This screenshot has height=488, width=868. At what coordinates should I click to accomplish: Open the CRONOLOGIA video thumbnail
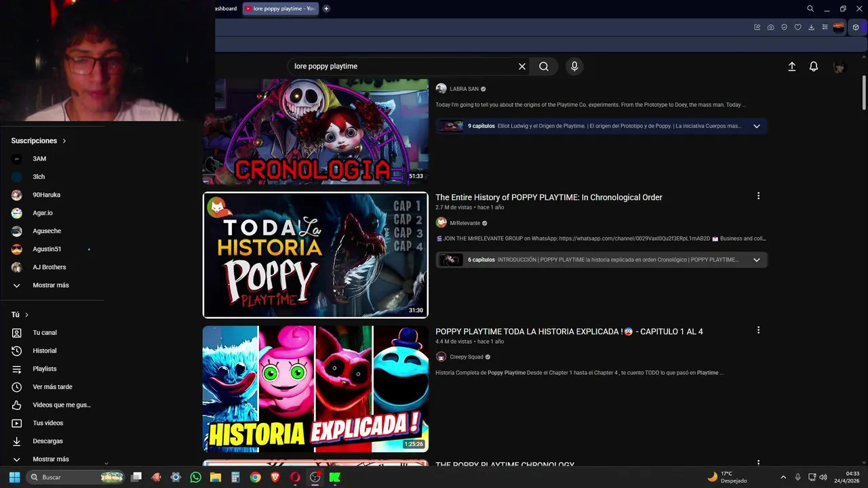point(315,131)
